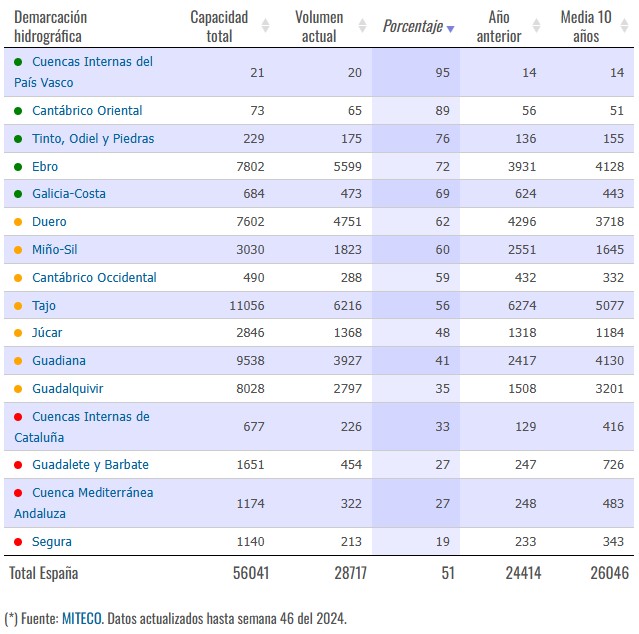Image resolution: width=639 pixels, height=634 pixels.
Task: Click the red dot beside Cuenca Mediterránea Andaluza
Action: [18, 493]
